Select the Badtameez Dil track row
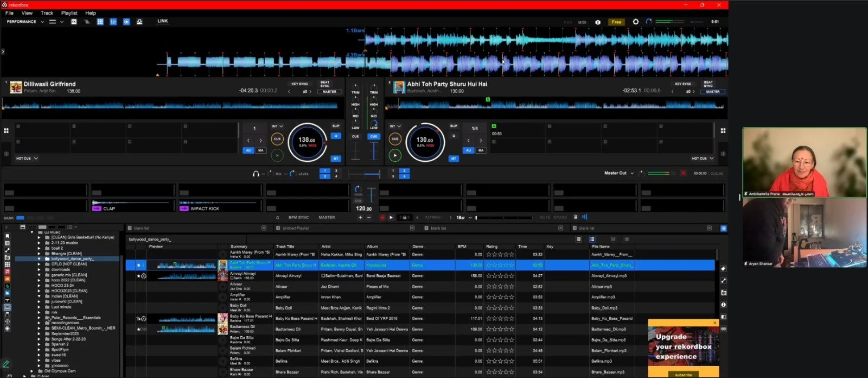This screenshot has width=868, height=378. point(420,329)
